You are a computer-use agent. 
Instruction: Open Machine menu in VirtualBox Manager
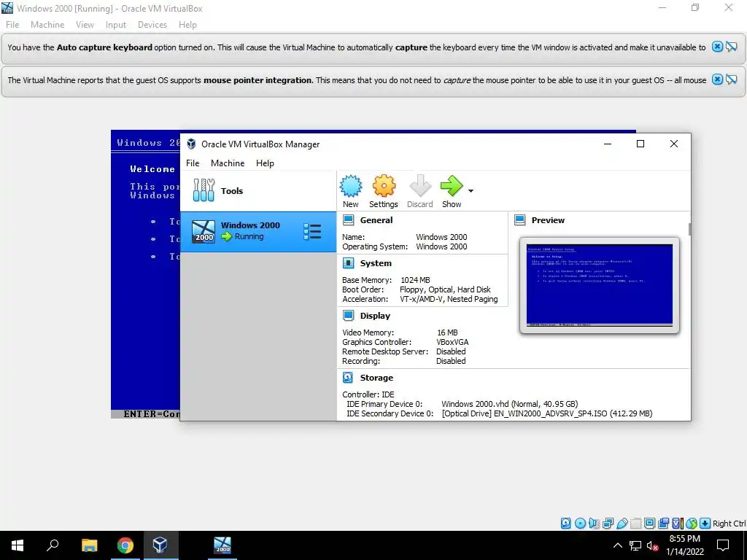click(228, 163)
